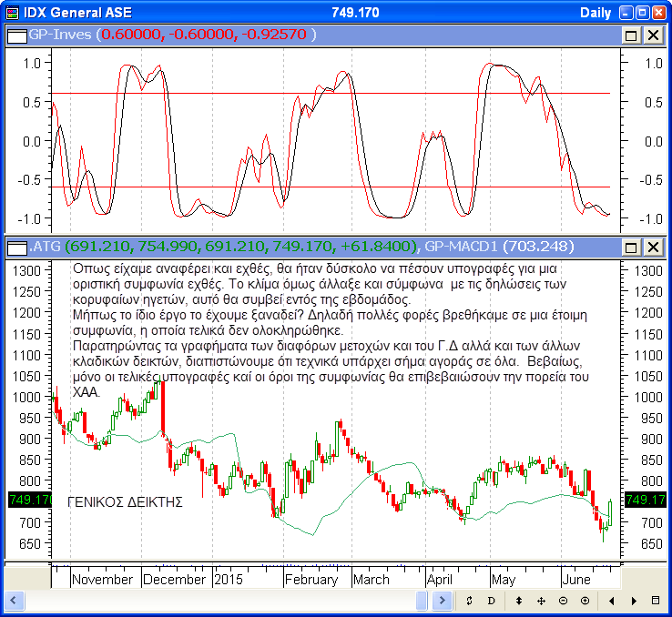Screen dimensions: 672x617
Task: Click the IDX General ASE title text
Action: click(x=77, y=13)
